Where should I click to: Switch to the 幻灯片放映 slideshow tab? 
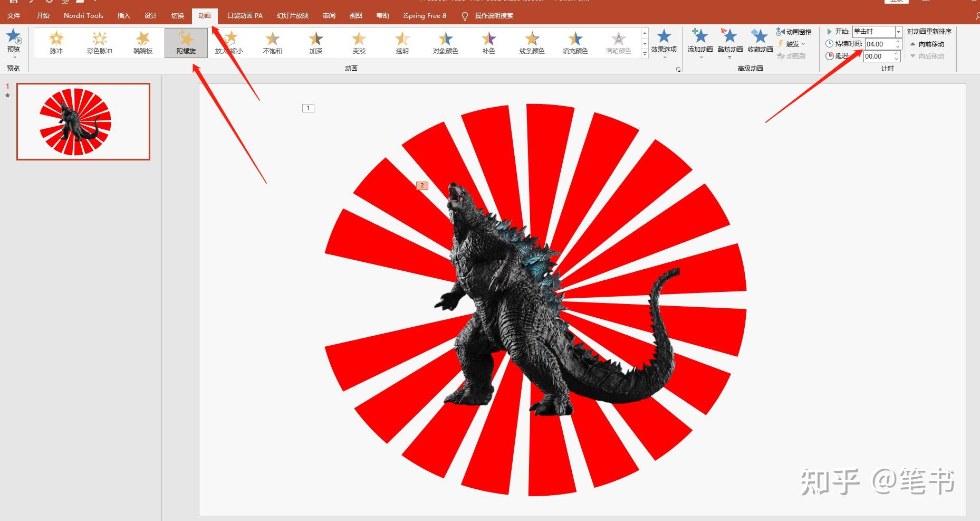coord(293,16)
